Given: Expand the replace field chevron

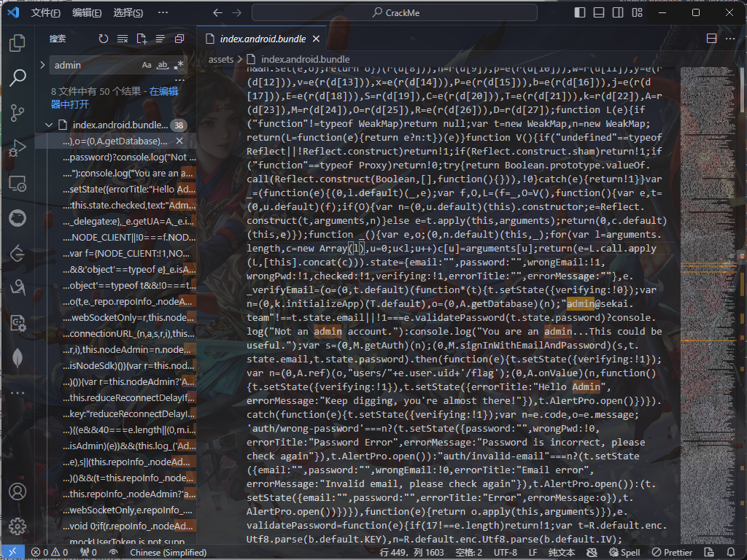Looking at the screenshot, I should click(42, 65).
